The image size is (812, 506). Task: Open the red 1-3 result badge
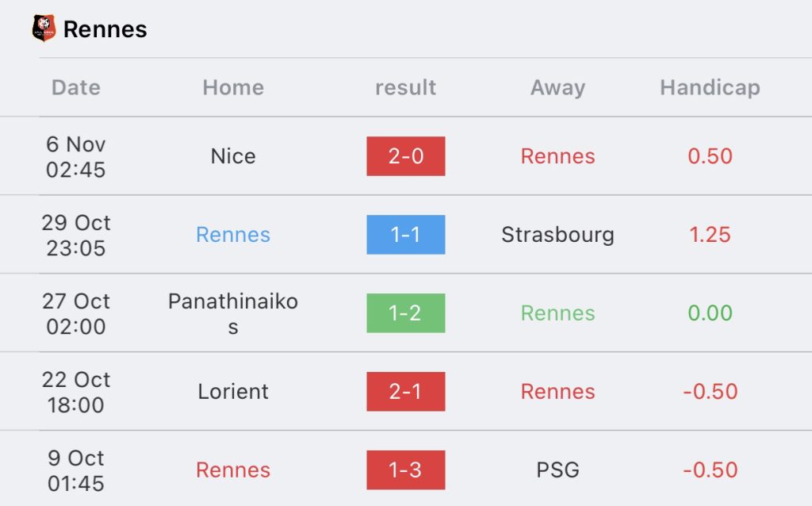[x=406, y=470]
